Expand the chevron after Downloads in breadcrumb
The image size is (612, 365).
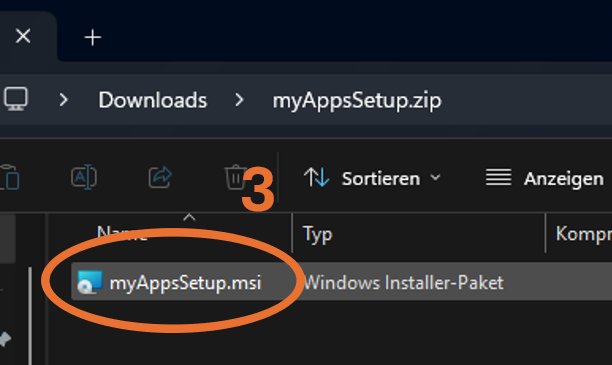239,100
